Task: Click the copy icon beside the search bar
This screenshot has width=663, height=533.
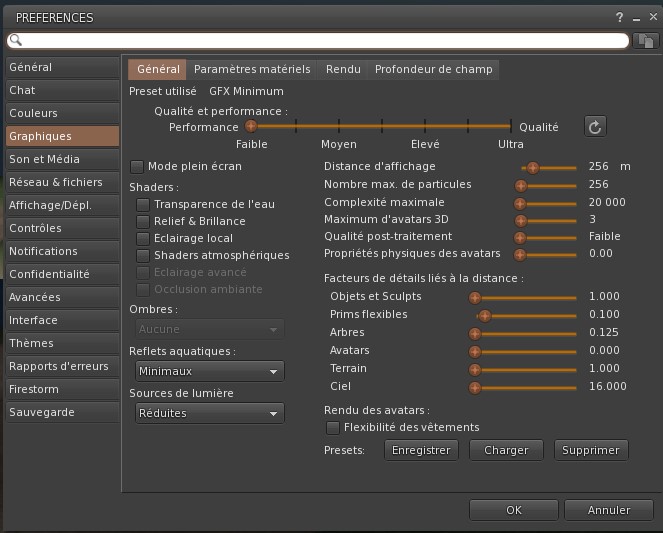Action: coord(646,41)
